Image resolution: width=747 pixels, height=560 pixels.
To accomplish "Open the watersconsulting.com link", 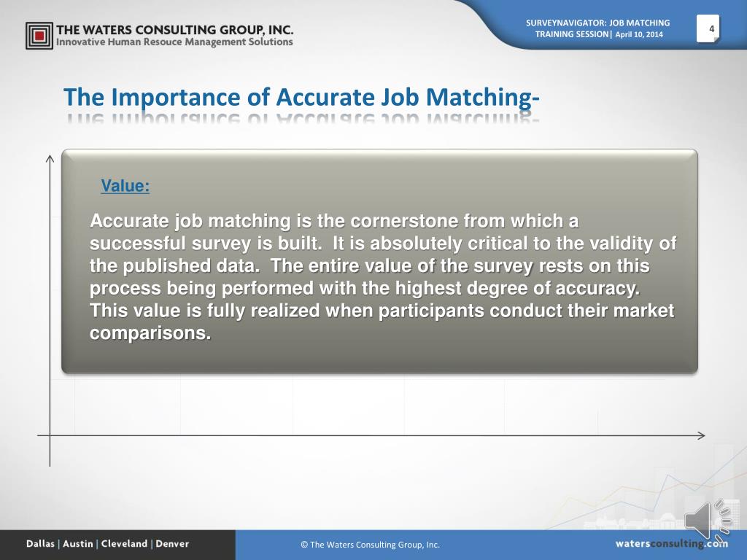I will pyautogui.click(x=671, y=544).
